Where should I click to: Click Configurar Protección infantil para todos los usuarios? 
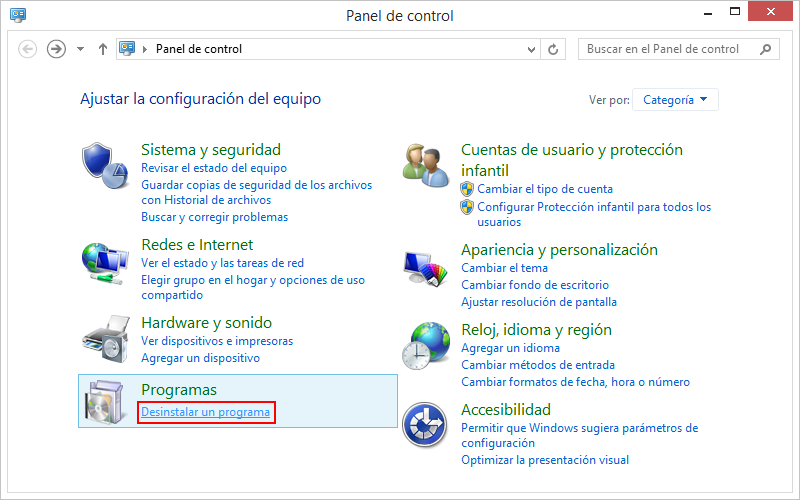coord(594,214)
